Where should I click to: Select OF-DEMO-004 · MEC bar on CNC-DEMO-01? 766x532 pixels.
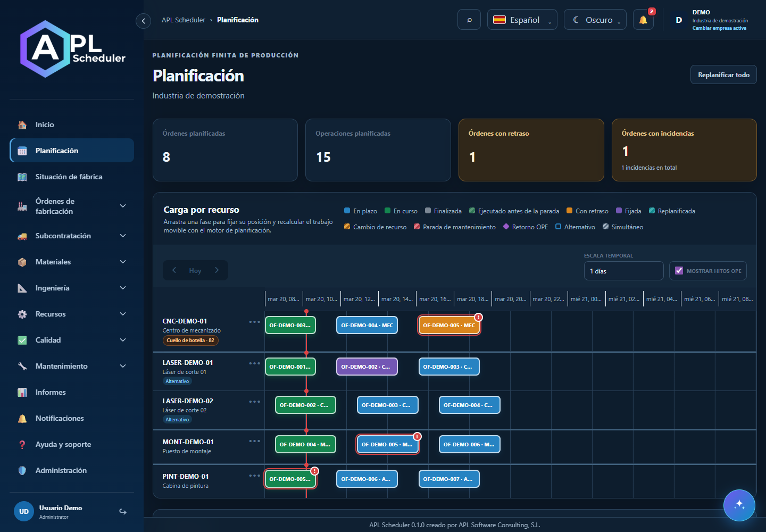pyautogui.click(x=367, y=325)
